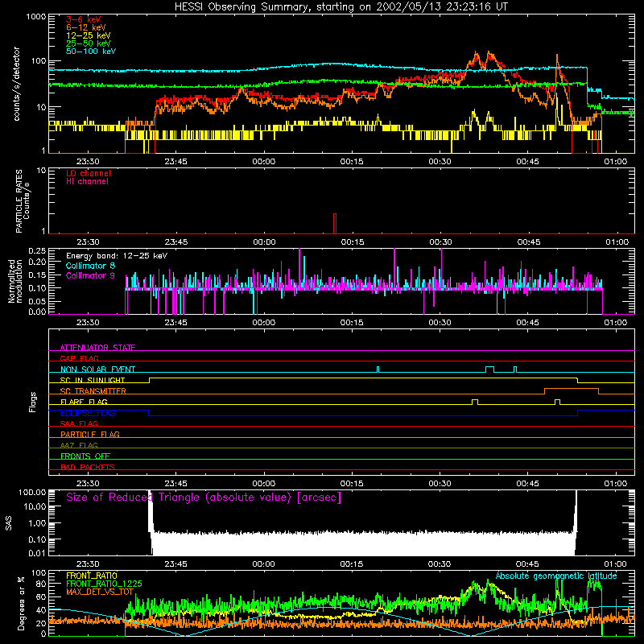Click the second FLARE_FLAG pulse near 00:50
This screenshot has width=644, height=644.
(x=557, y=401)
